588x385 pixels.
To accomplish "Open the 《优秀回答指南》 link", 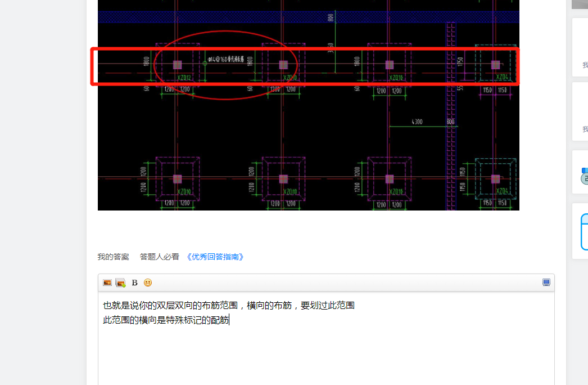I will point(215,257).
